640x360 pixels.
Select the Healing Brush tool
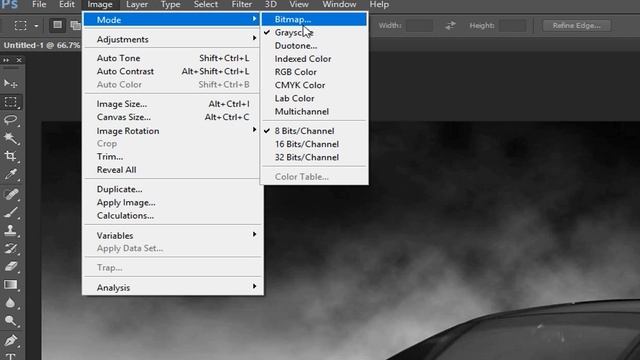(11, 194)
